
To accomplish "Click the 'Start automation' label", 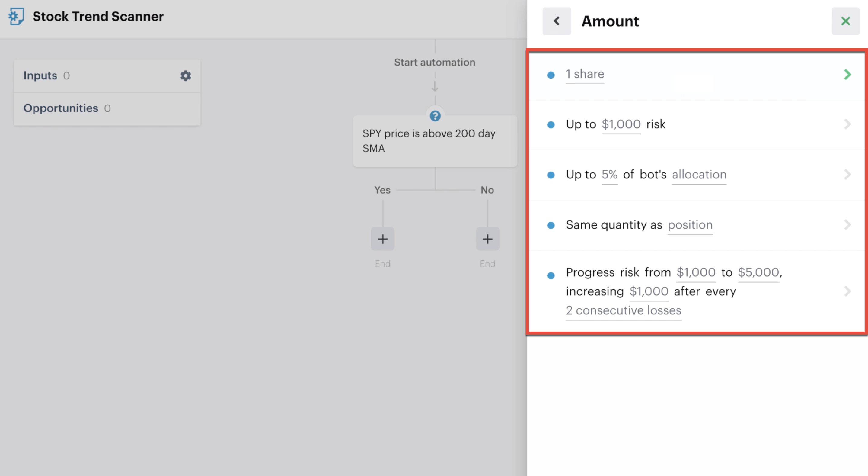I will [435, 62].
